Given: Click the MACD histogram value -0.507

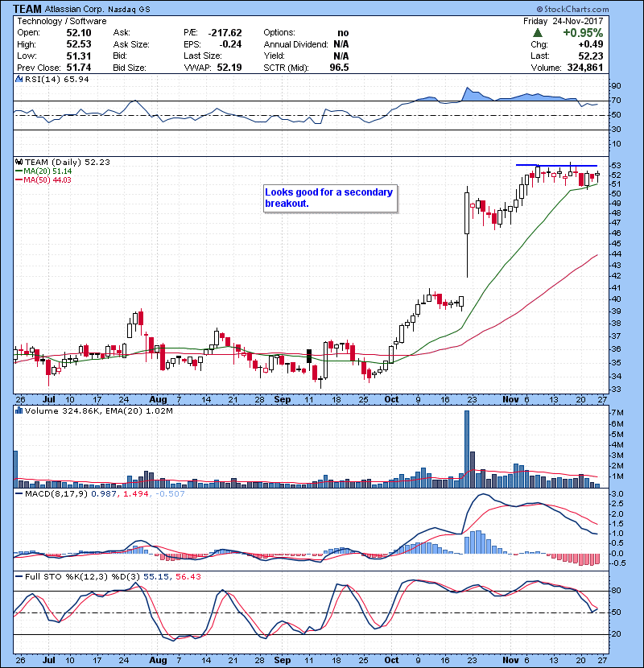Looking at the screenshot, I should coord(170,494).
